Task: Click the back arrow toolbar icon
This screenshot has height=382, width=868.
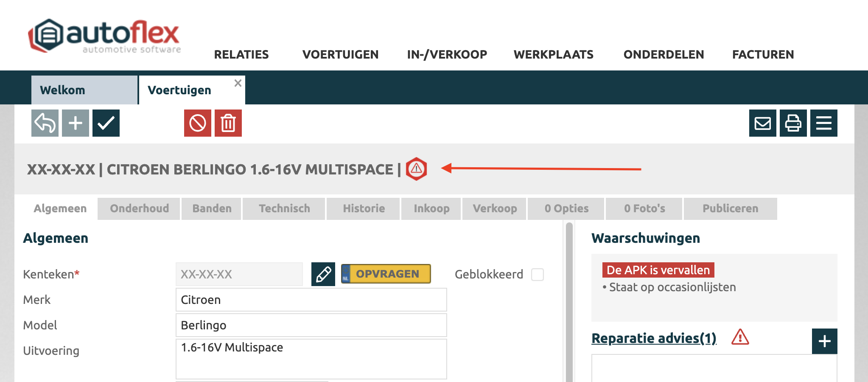Action: tap(45, 123)
